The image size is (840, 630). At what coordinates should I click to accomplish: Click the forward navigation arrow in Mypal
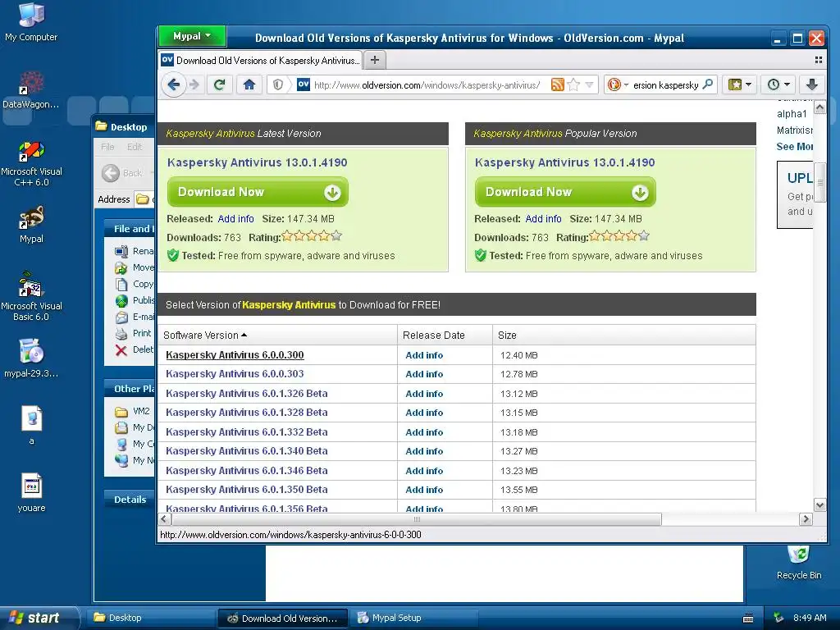(194, 84)
